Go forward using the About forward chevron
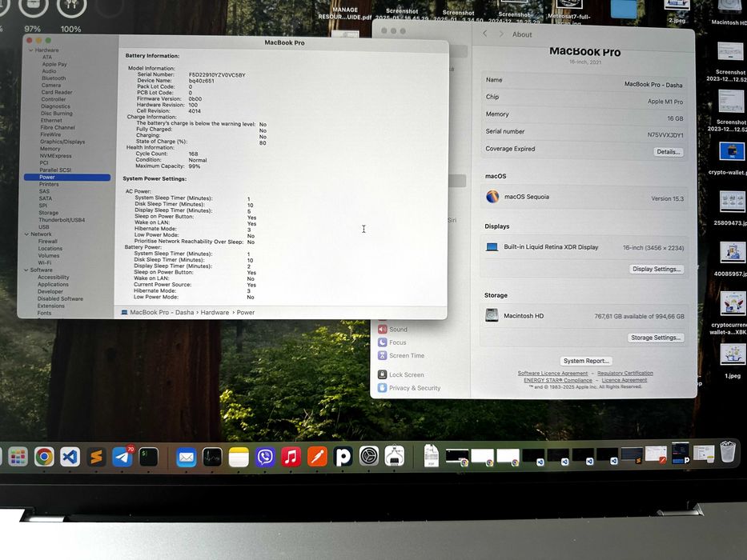Image resolution: width=747 pixels, height=560 pixels. click(x=500, y=34)
